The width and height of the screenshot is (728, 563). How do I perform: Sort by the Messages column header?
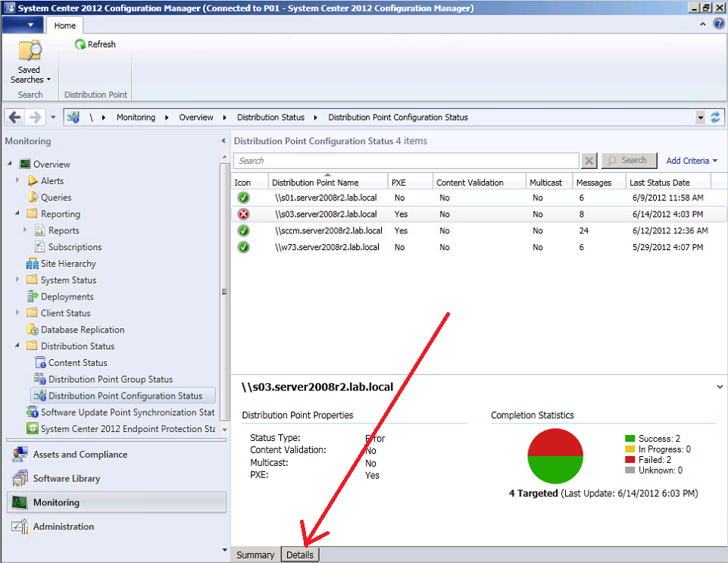click(599, 182)
